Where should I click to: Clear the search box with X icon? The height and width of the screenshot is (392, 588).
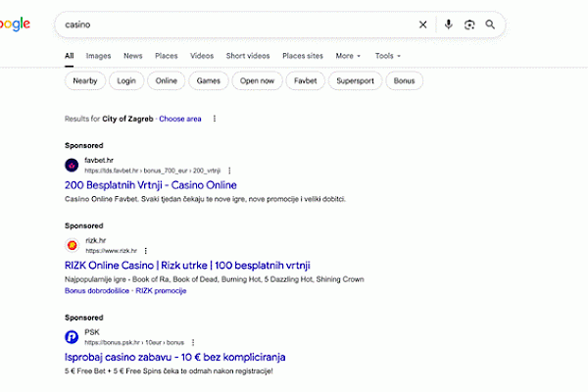(423, 24)
